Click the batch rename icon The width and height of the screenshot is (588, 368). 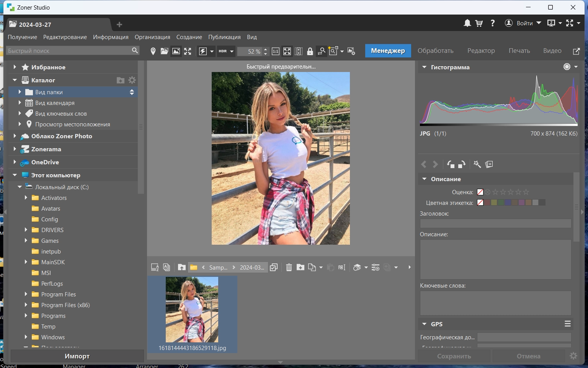point(342,268)
